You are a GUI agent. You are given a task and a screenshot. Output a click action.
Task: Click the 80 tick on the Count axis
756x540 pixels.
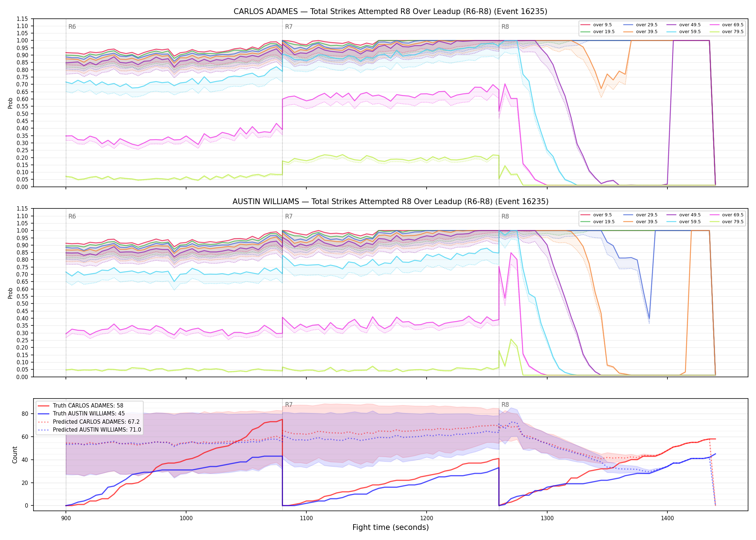tap(24, 414)
